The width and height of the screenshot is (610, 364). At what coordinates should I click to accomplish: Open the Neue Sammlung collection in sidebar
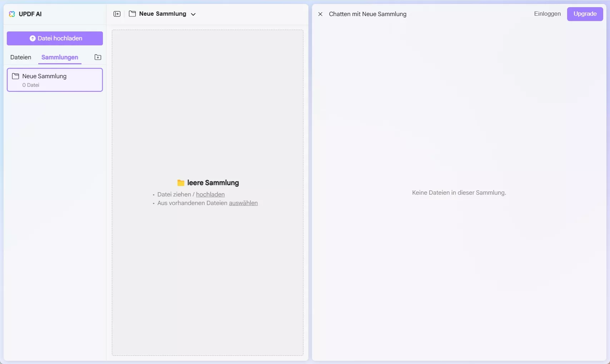55,80
